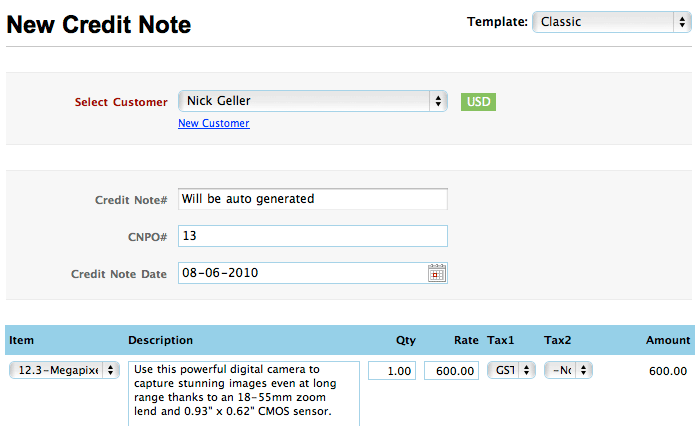The image size is (700, 431).
Task: Click the green USD currency badge
Action: (x=478, y=102)
